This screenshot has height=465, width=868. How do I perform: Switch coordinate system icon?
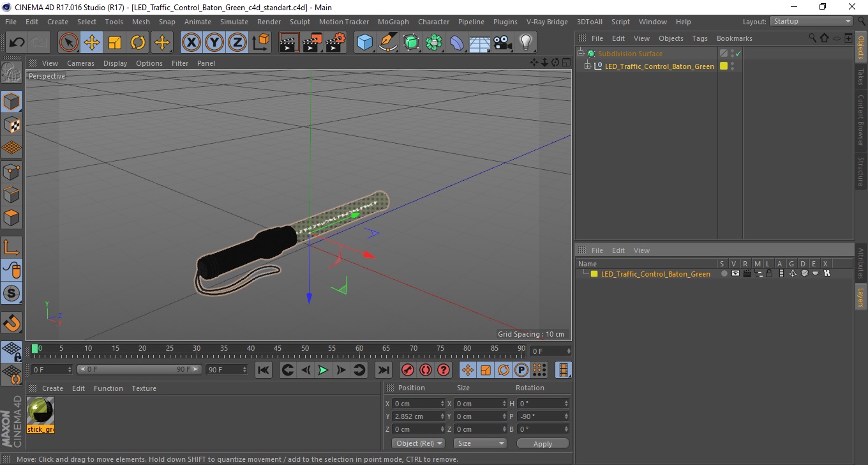coord(260,43)
